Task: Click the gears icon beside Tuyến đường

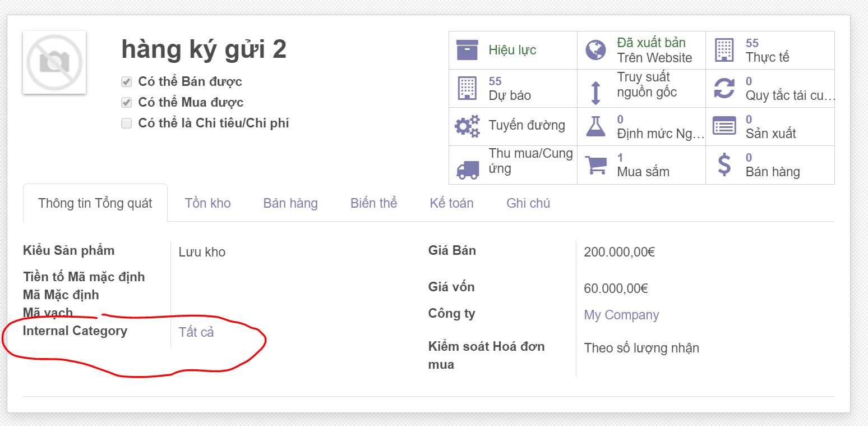Action: point(467,126)
